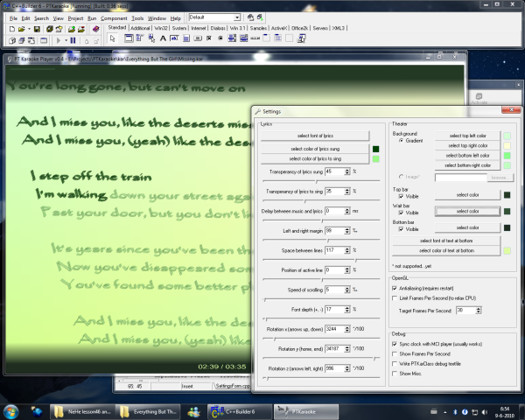The width and height of the screenshot is (525, 420).
Task: Uncheck Top bar Visible checkbox
Action: click(402, 197)
